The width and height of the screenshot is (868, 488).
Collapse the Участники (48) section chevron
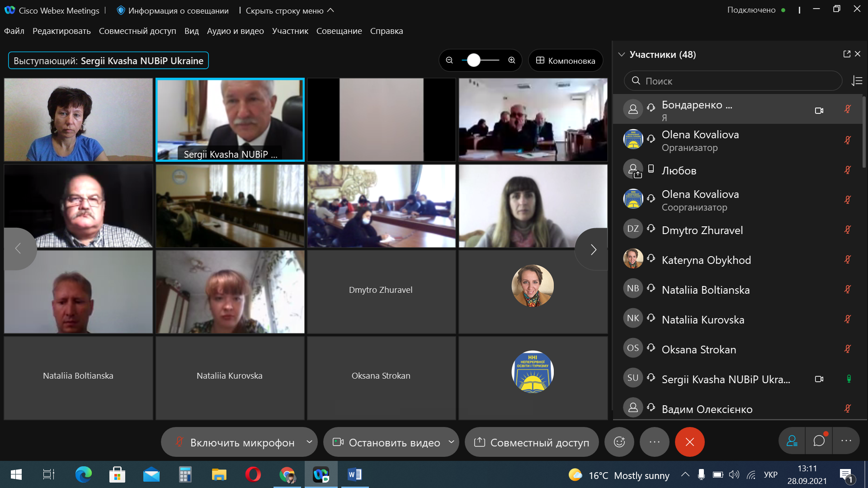pos(622,55)
